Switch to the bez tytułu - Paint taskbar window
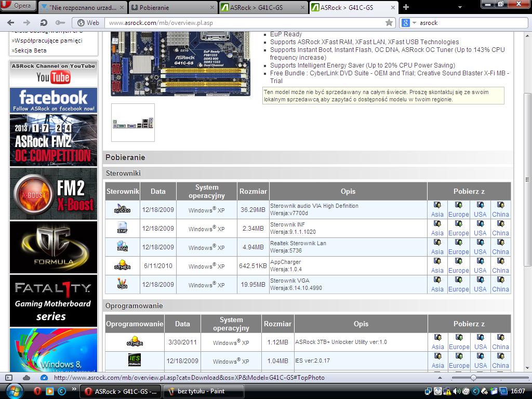This screenshot has width=532, height=399. coord(203,391)
